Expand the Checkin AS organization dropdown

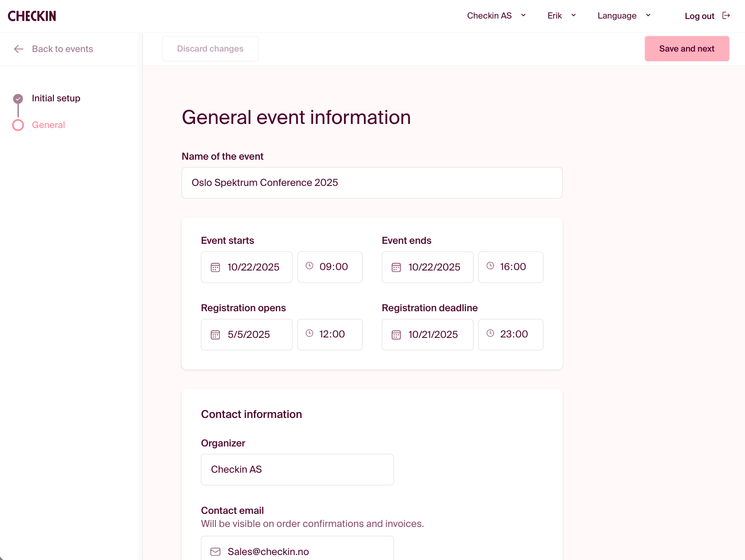click(x=496, y=16)
